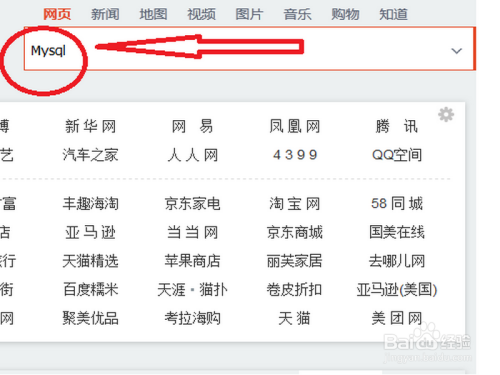Open 京东商城 link
Image resolution: width=500 pixels, height=375 pixels.
[295, 232]
